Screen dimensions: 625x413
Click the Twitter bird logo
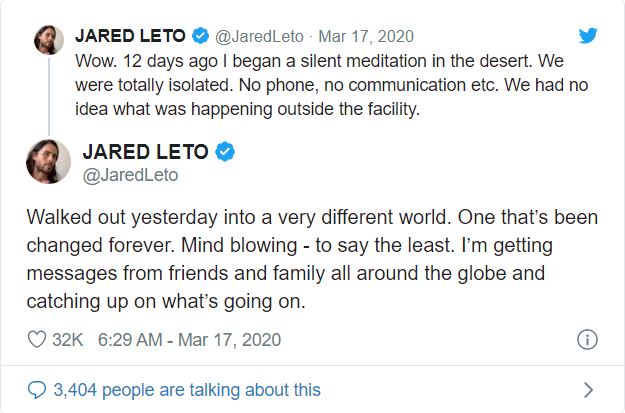(588, 35)
